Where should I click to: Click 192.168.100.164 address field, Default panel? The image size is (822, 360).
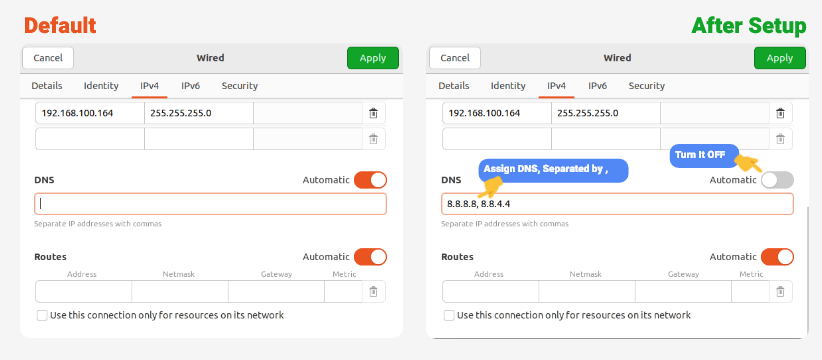point(90,113)
